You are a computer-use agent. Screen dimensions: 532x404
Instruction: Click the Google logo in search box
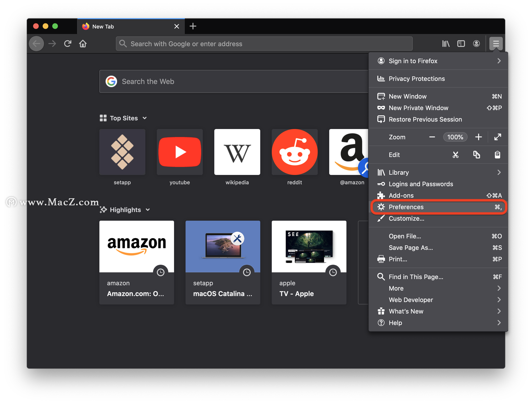pos(111,81)
